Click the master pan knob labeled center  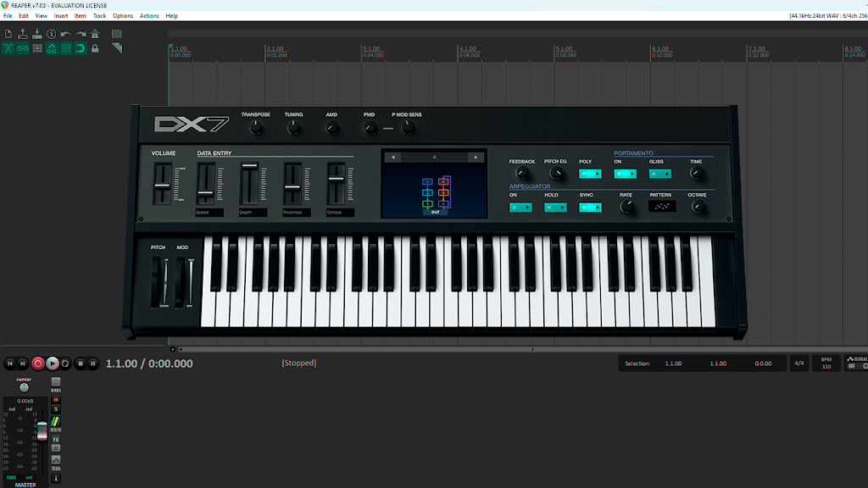point(24,388)
